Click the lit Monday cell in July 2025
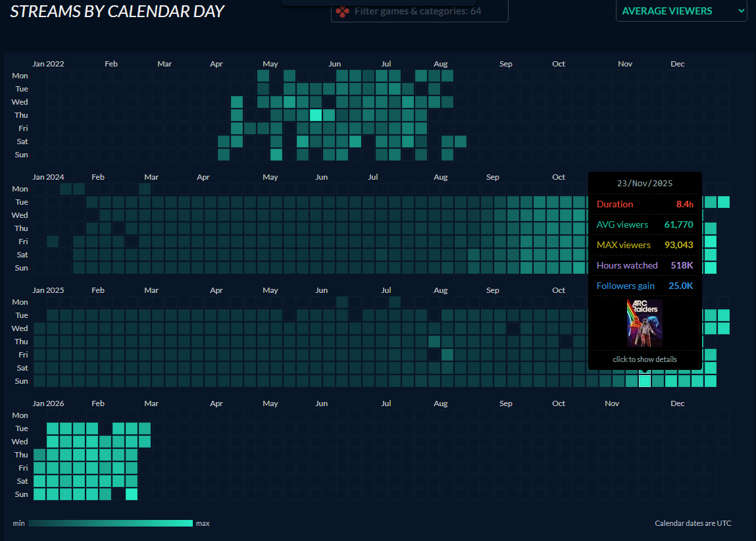 tap(395, 302)
